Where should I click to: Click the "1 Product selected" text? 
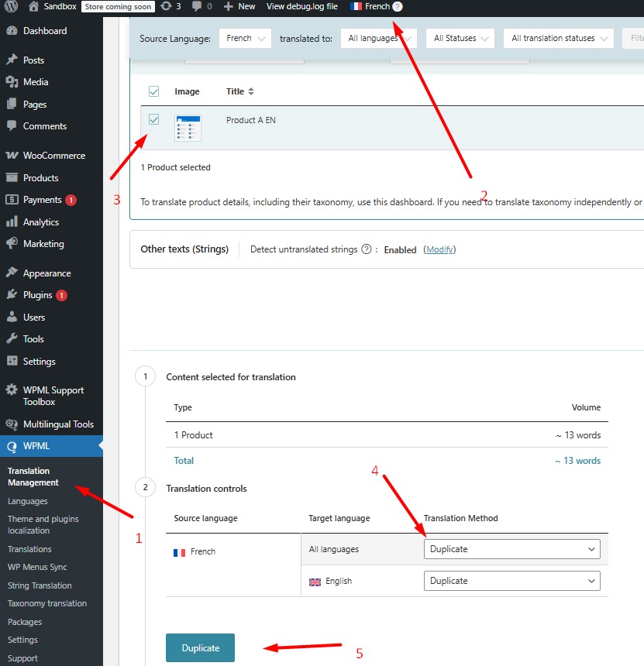coord(176,167)
